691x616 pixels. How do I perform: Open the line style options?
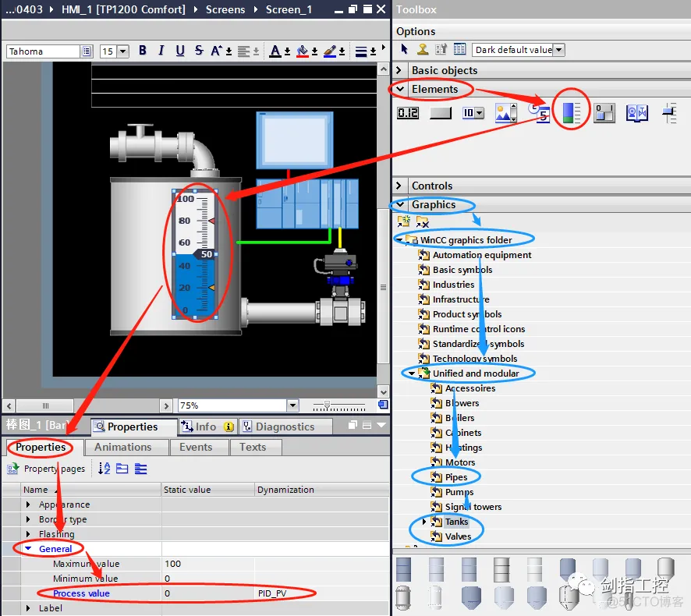pos(361,51)
